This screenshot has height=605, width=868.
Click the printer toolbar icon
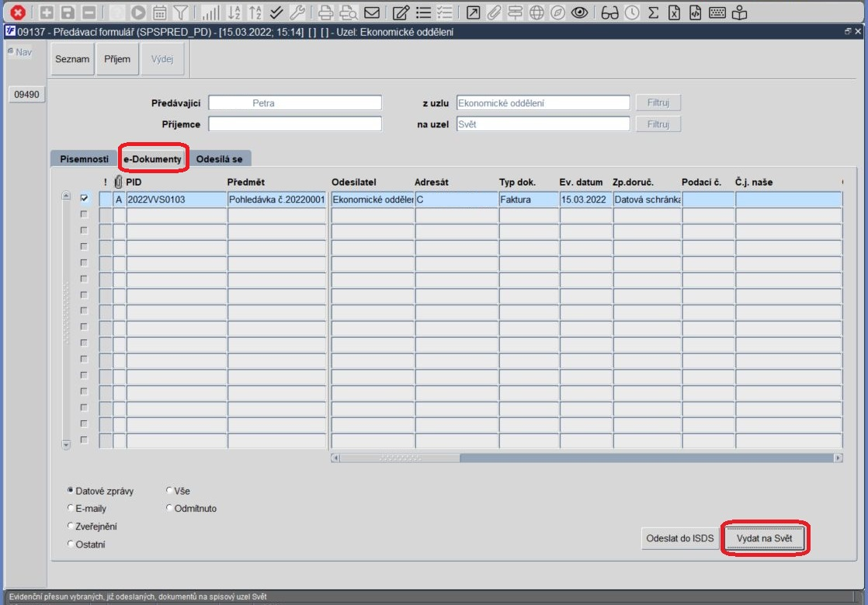(325, 12)
